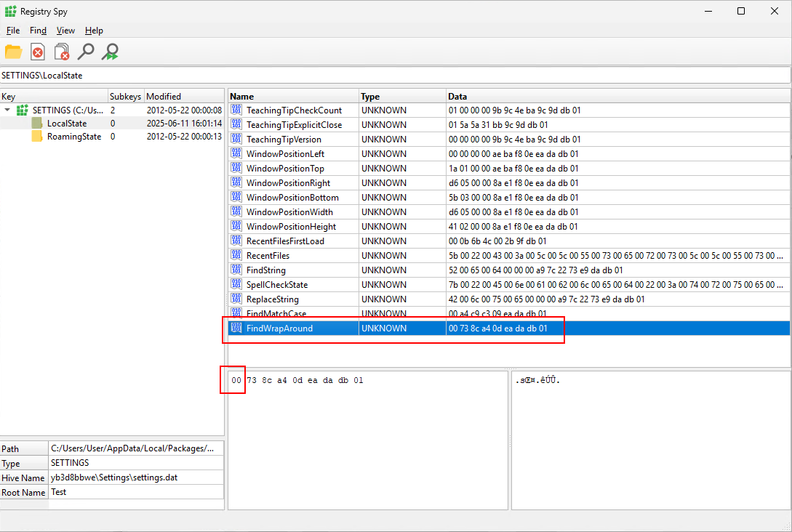
Task: Select the SpellCheckState value name
Action: (277, 285)
